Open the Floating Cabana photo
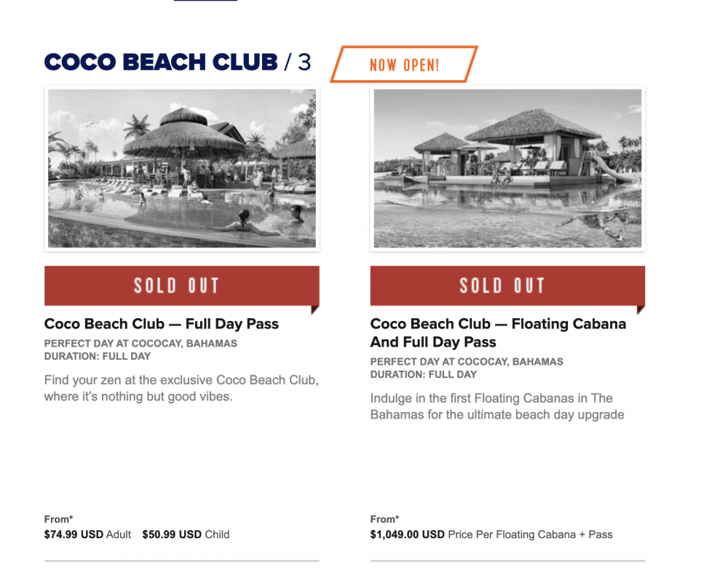728x581 pixels. pyautogui.click(x=507, y=168)
